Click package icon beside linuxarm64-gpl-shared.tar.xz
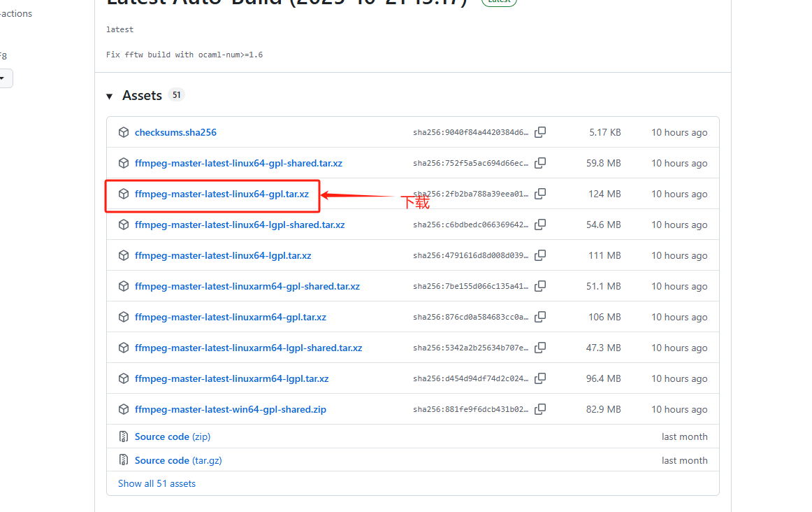This screenshot has width=812, height=512. (123, 286)
